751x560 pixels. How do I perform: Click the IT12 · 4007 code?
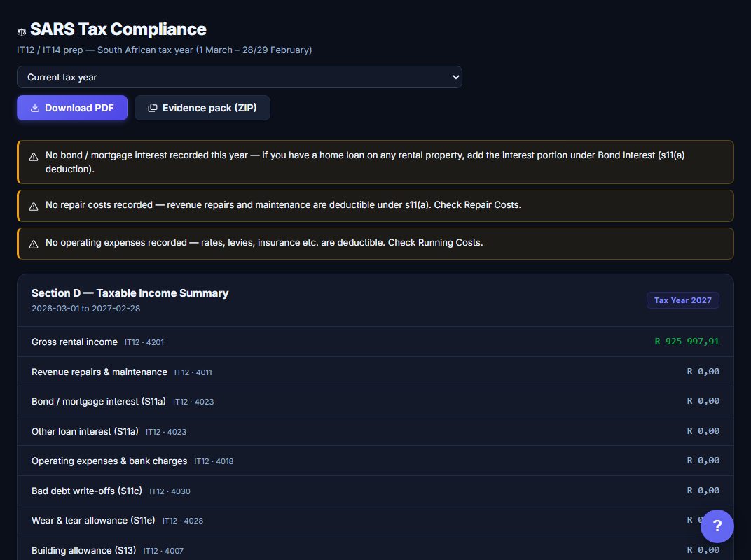[x=163, y=551]
